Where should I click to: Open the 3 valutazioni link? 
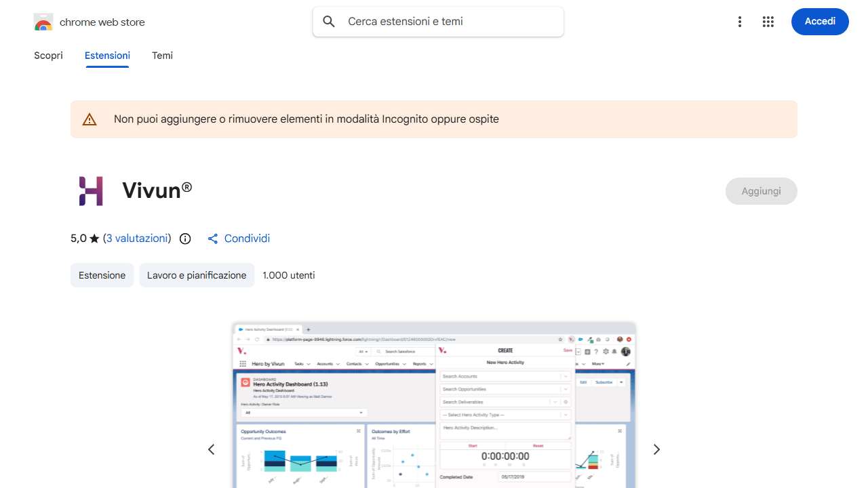tap(137, 239)
